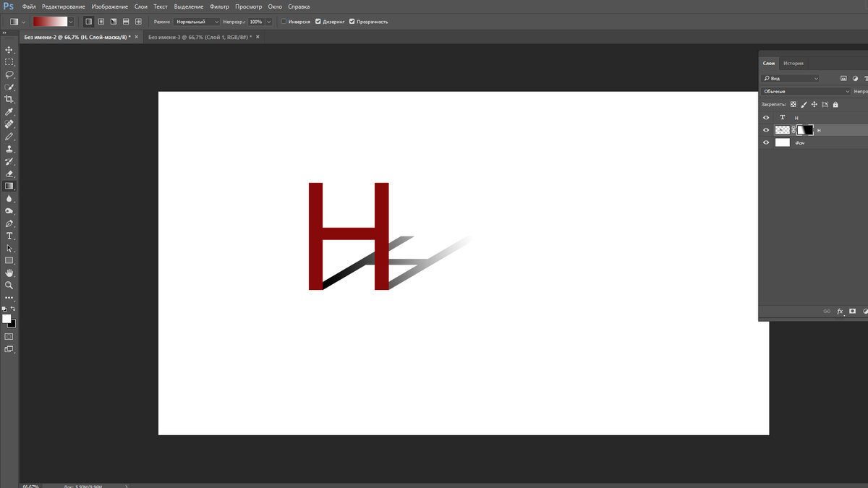Select the Pen tool
This screenshot has width=868, height=488.
point(9,223)
